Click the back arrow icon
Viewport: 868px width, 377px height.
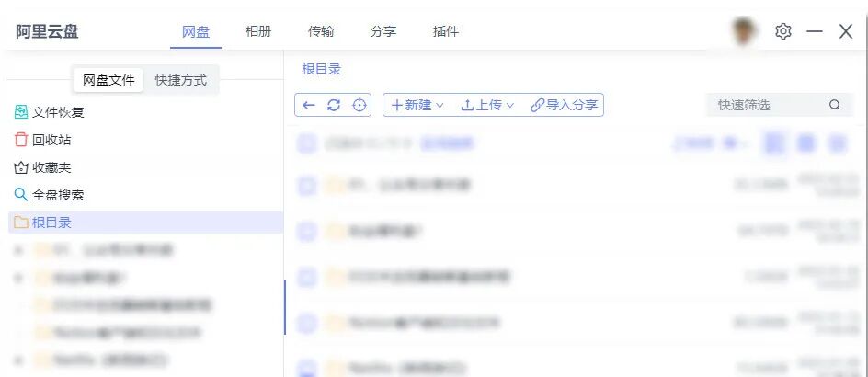309,105
